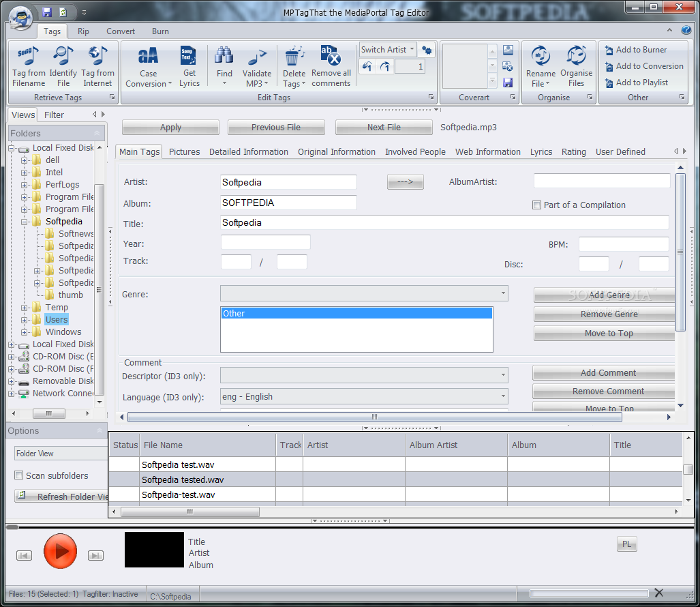Open the Pictures tab

click(x=185, y=152)
